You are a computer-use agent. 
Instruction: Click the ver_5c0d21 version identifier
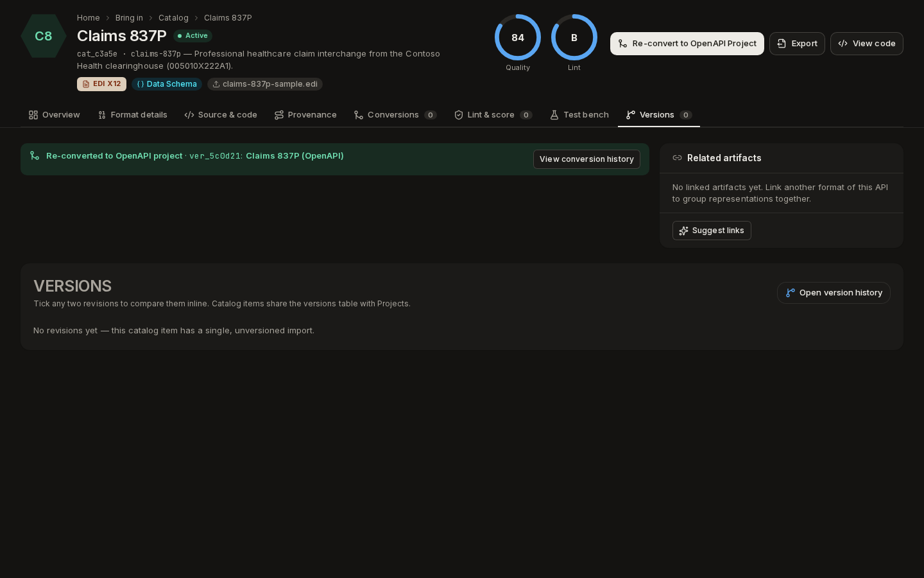pyautogui.click(x=215, y=156)
